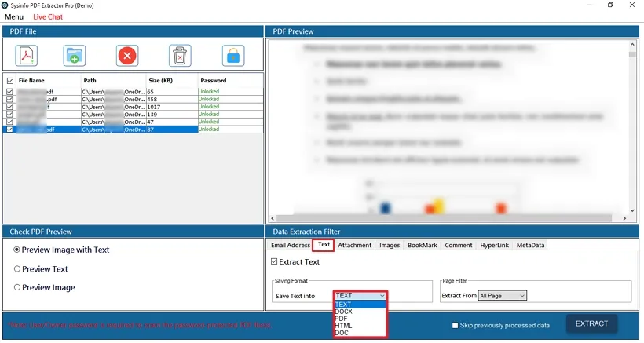This screenshot has height=343, width=644.
Task: Click the EXTRACT button
Action: (x=592, y=323)
